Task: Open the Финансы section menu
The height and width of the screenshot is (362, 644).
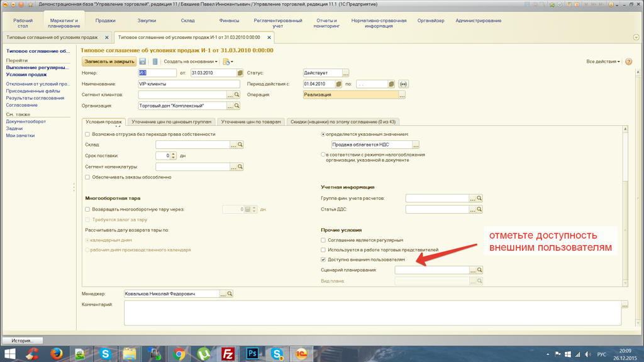Action: point(229,21)
